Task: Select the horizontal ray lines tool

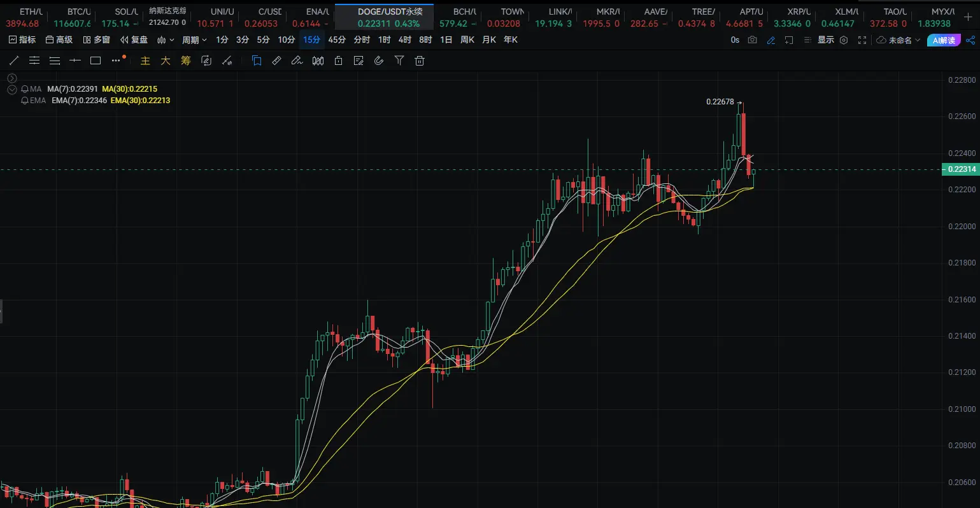Action: point(34,60)
